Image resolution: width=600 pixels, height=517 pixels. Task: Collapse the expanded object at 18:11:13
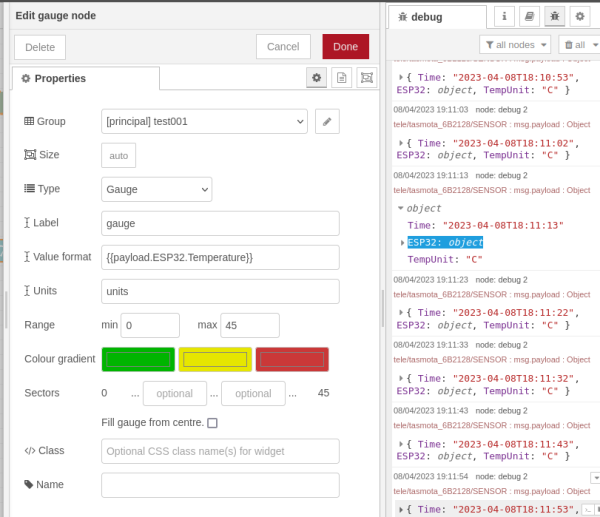[401, 208]
